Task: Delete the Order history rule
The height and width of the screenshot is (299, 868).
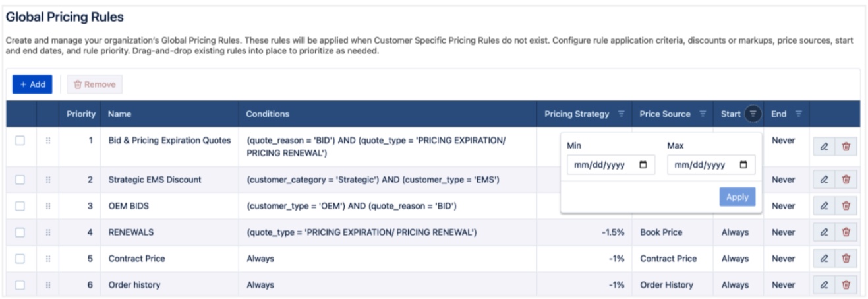Action: tap(846, 285)
